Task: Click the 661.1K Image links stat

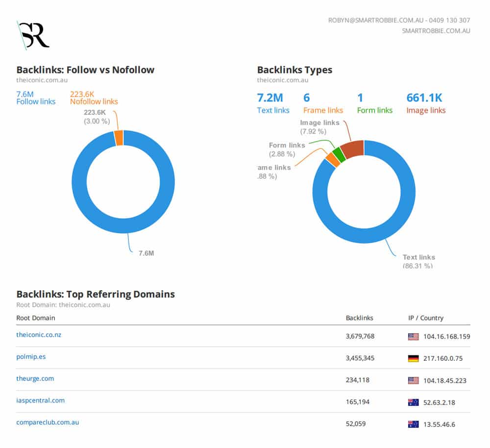Action: click(x=426, y=103)
